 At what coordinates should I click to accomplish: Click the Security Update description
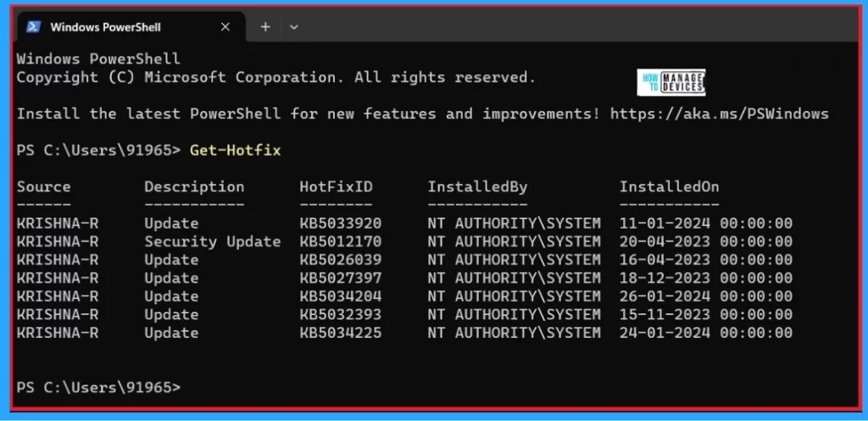tap(213, 241)
